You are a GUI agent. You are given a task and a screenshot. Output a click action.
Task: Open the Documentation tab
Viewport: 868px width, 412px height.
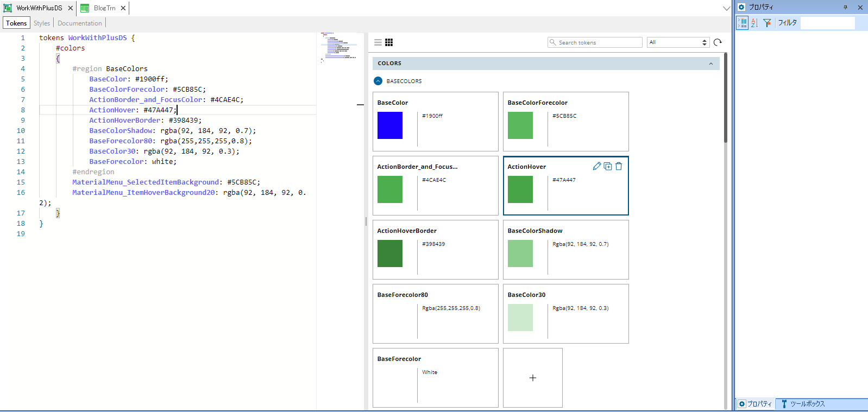(x=80, y=23)
